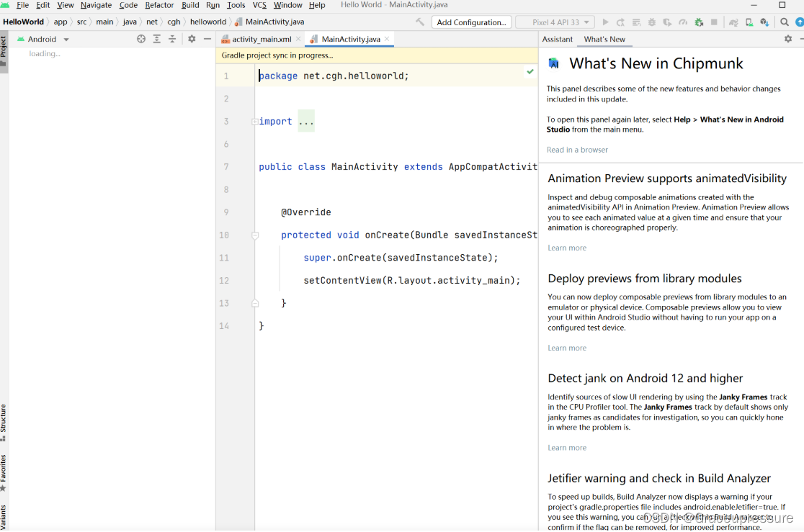Click Learn more under Detect jank

566,448
